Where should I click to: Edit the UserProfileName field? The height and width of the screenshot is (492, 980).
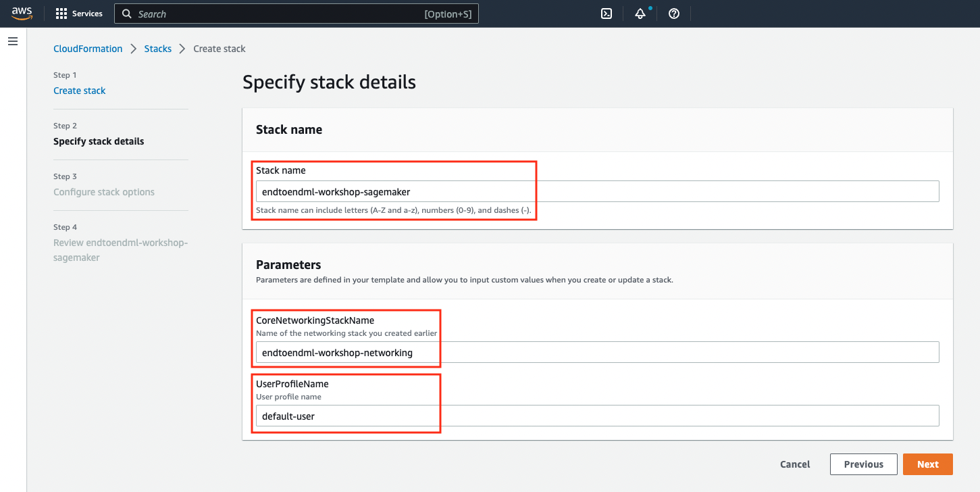[x=598, y=416]
